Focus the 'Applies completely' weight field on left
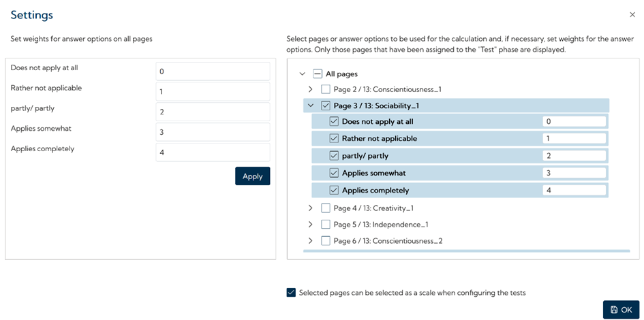 [x=213, y=153]
